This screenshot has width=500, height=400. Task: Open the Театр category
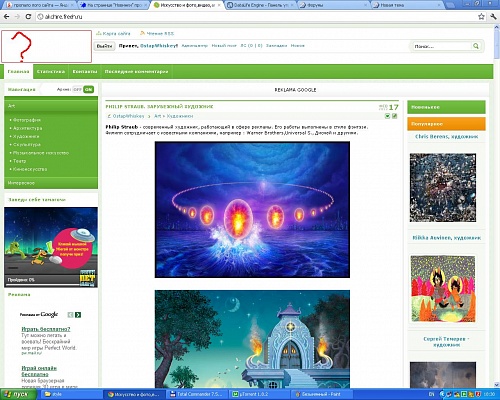click(19, 161)
